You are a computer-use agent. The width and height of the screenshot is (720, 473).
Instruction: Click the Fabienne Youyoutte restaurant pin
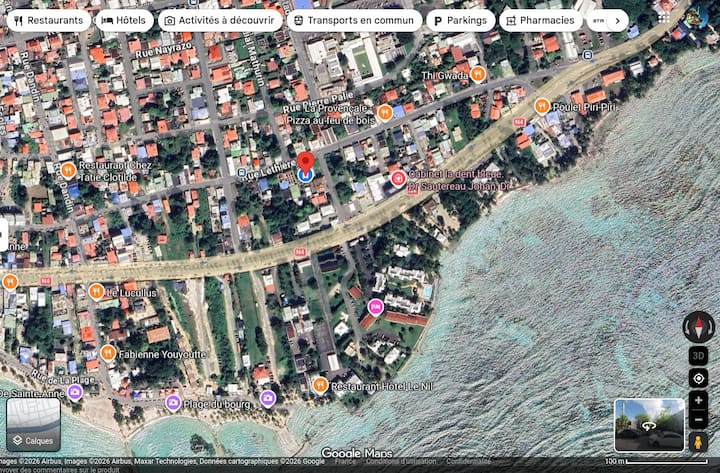pos(108,353)
